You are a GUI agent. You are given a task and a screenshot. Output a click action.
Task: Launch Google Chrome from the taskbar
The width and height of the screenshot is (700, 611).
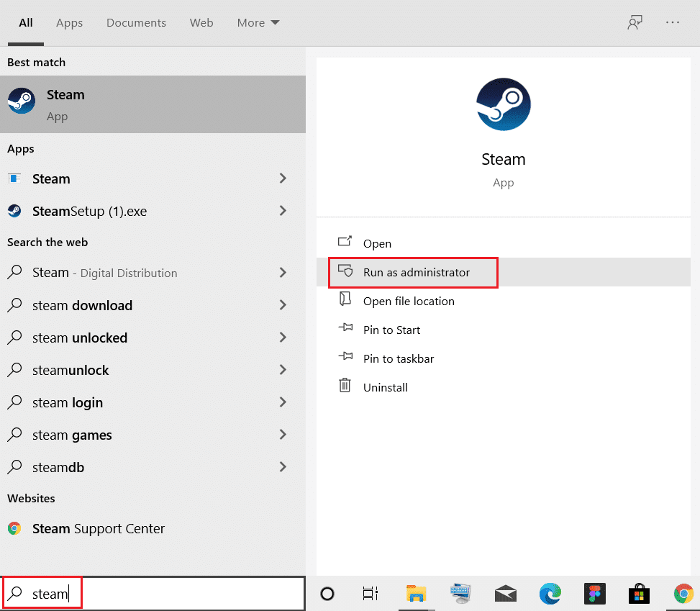(x=683, y=594)
